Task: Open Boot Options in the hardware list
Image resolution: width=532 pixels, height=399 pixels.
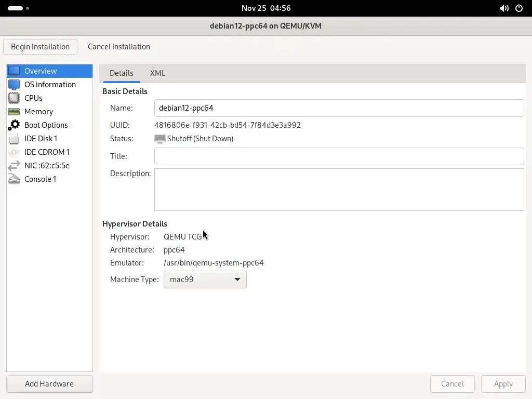Action: (49, 125)
